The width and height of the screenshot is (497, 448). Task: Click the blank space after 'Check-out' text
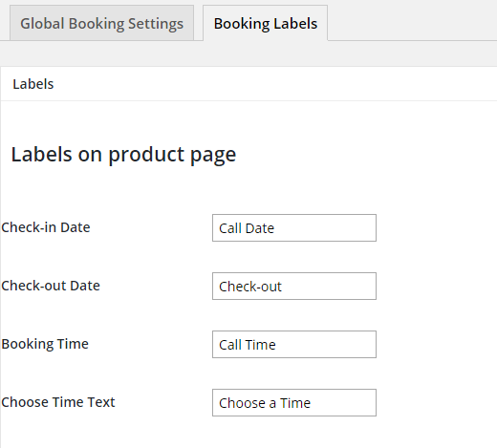point(328,286)
